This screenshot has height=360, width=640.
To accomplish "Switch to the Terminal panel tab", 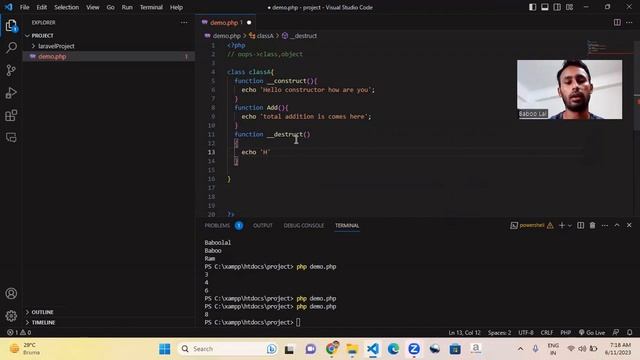I will click(x=347, y=225).
